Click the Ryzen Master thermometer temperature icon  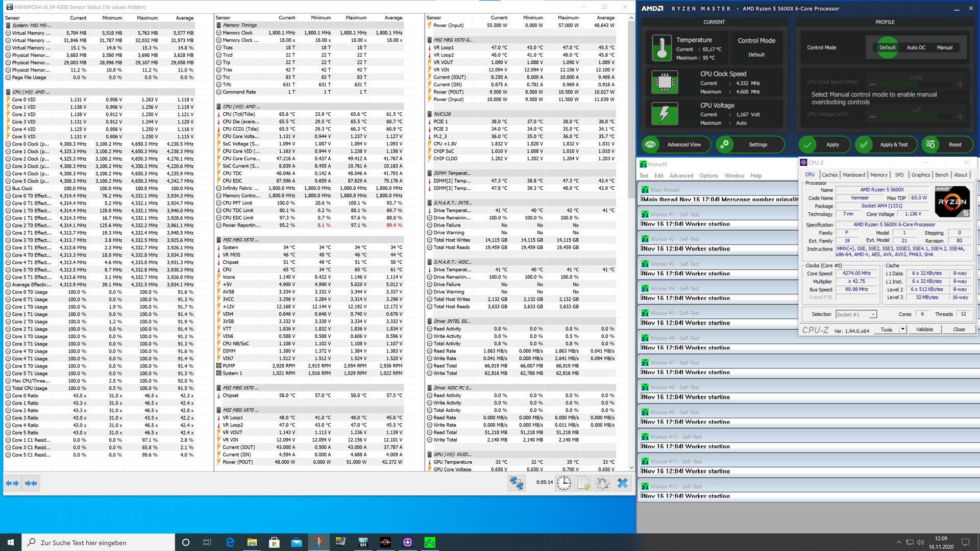[662, 47]
